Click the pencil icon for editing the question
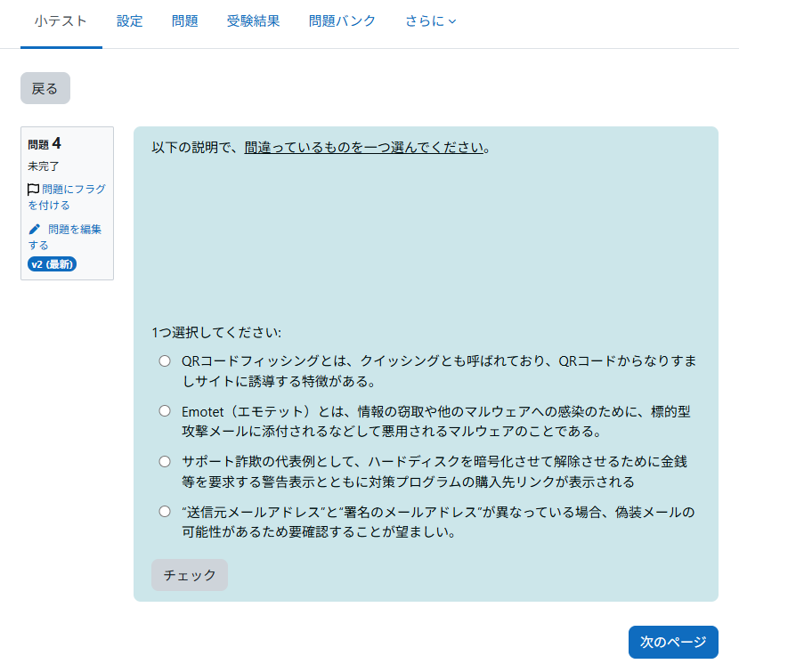 pos(35,229)
